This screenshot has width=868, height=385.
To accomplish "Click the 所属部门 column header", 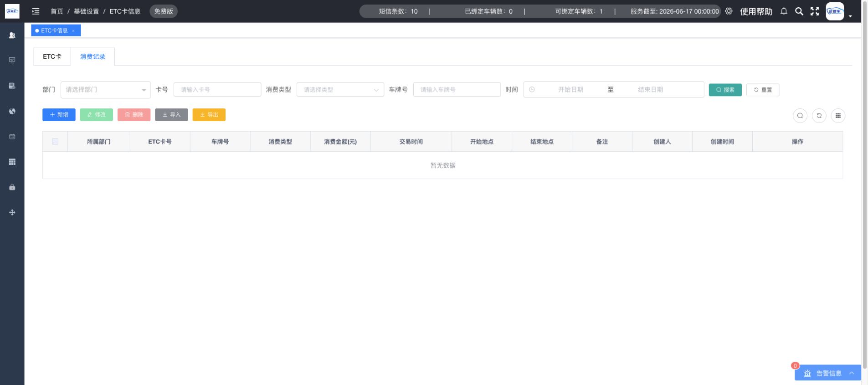I will [99, 142].
